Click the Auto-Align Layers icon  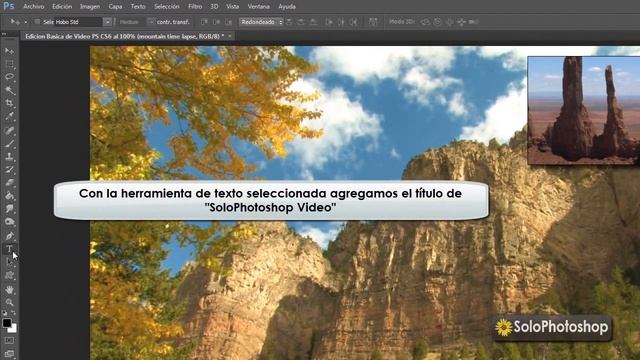click(x=373, y=22)
